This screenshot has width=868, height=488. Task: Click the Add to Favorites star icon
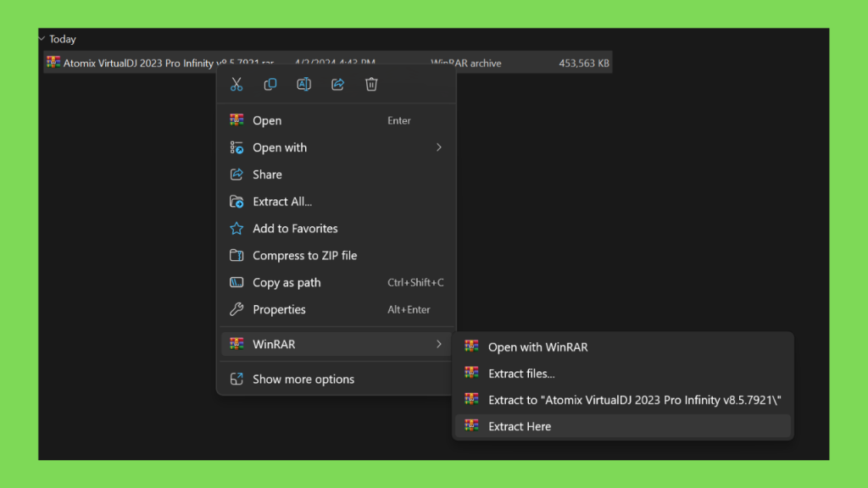236,228
